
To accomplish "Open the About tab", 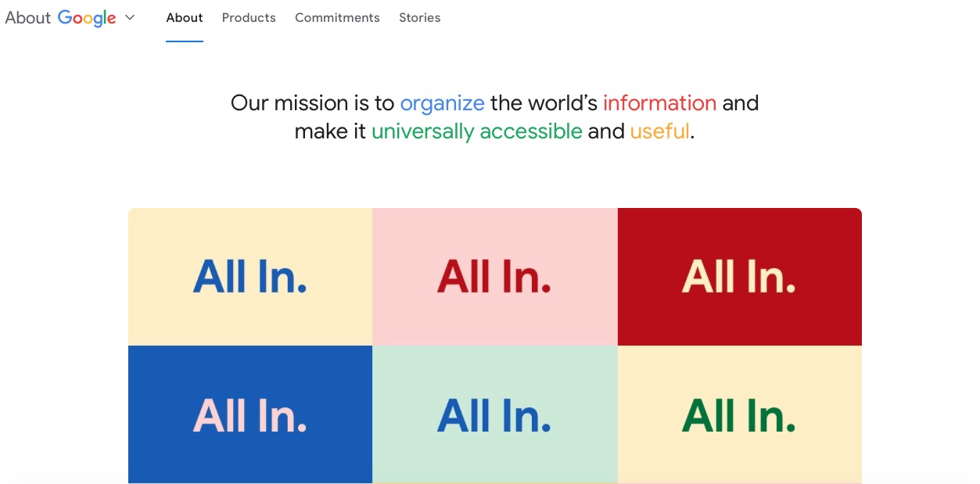I will coord(185,17).
